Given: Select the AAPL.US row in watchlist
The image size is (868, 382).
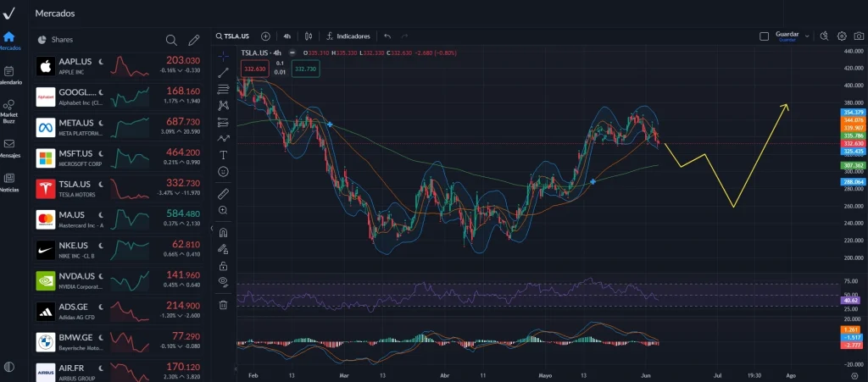Looking at the screenshot, I should tap(119, 66).
